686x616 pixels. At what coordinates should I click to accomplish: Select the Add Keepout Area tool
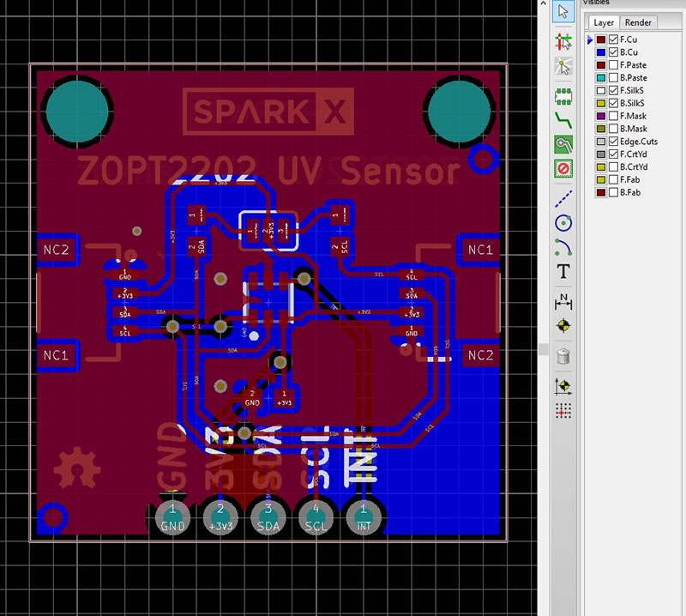pyautogui.click(x=563, y=168)
